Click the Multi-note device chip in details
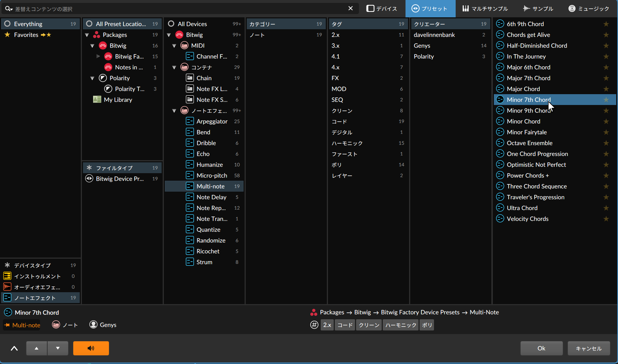618x364 pixels. (x=22, y=325)
